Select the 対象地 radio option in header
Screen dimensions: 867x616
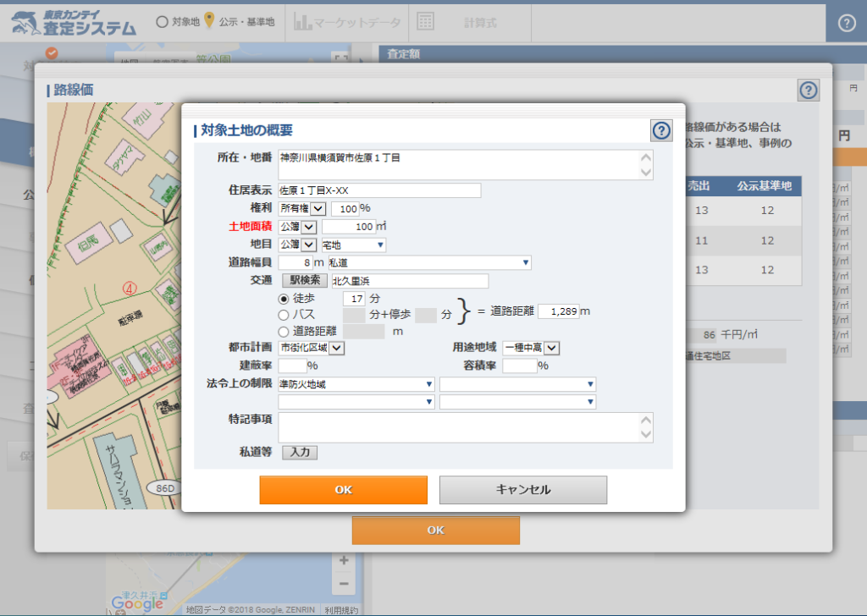(162, 22)
